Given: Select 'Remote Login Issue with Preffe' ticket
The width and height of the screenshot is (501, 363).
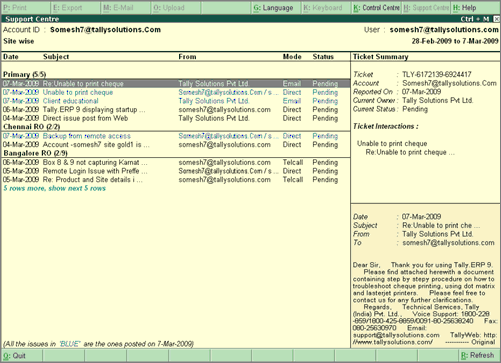Looking at the screenshot, I should [176, 171].
